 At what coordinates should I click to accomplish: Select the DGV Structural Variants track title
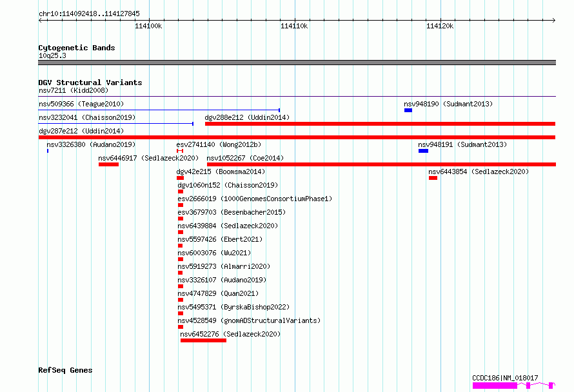(90, 83)
